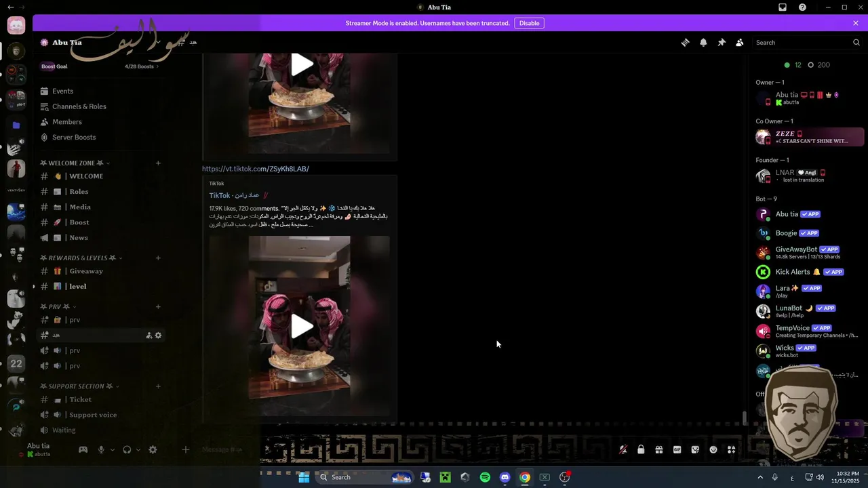Add channel to PRV category
Screen dimensions: 868x488
pos(158,306)
